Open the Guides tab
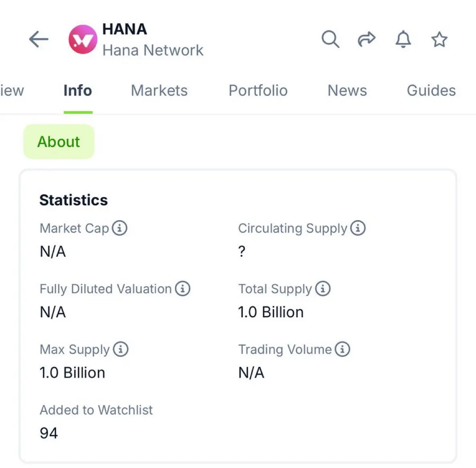Image resolution: width=476 pixels, height=468 pixels. (x=432, y=91)
